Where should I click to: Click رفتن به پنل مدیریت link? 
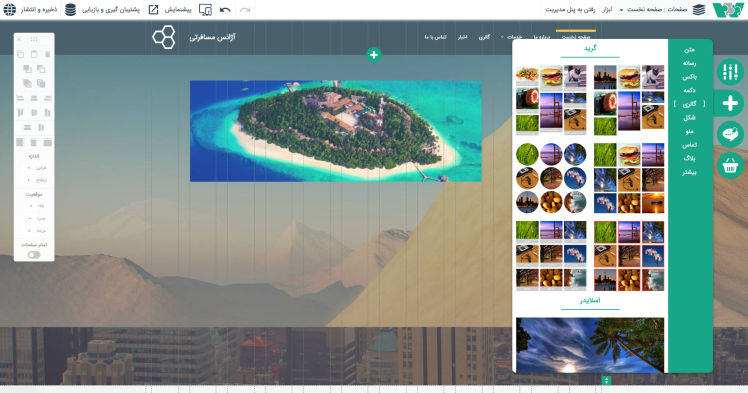pos(570,10)
